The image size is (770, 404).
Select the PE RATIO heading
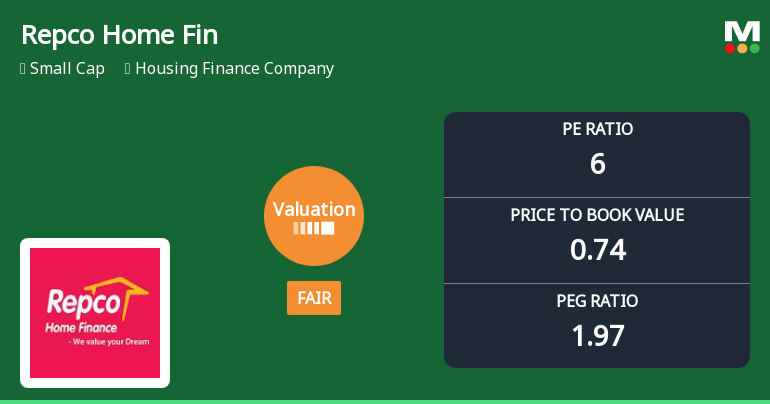pyautogui.click(x=597, y=129)
